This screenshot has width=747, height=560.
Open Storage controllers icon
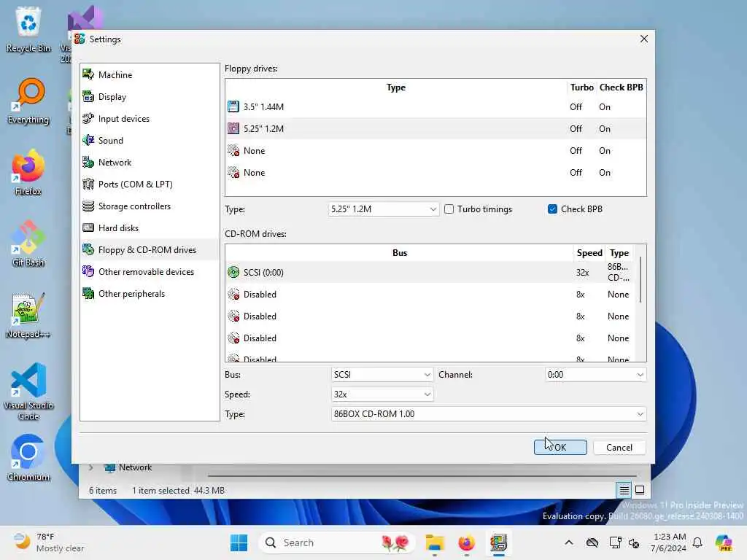(88, 206)
